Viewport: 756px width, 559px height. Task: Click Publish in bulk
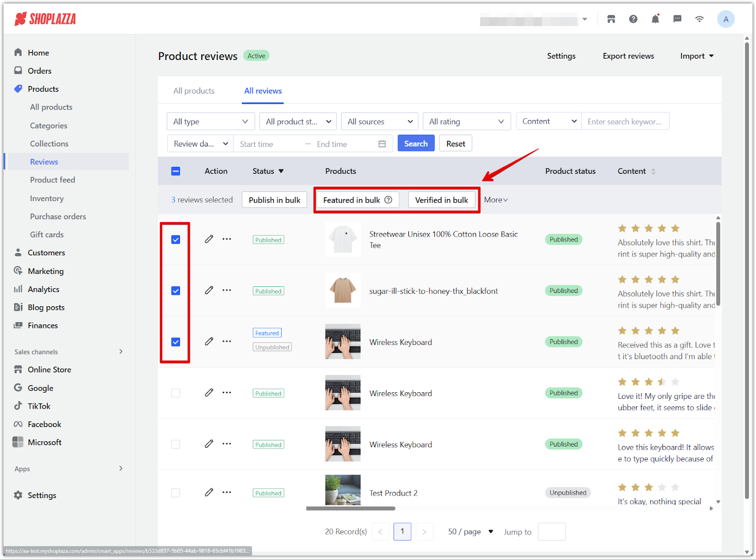pos(275,200)
